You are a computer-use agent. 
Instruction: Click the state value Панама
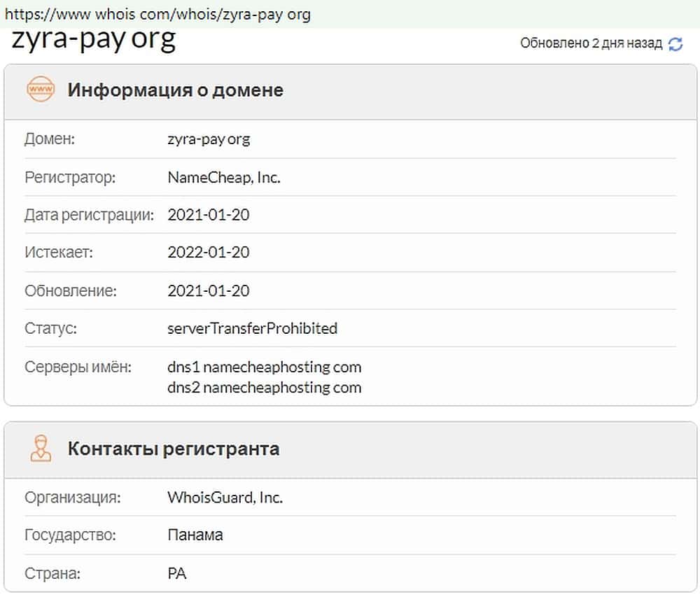point(195,535)
